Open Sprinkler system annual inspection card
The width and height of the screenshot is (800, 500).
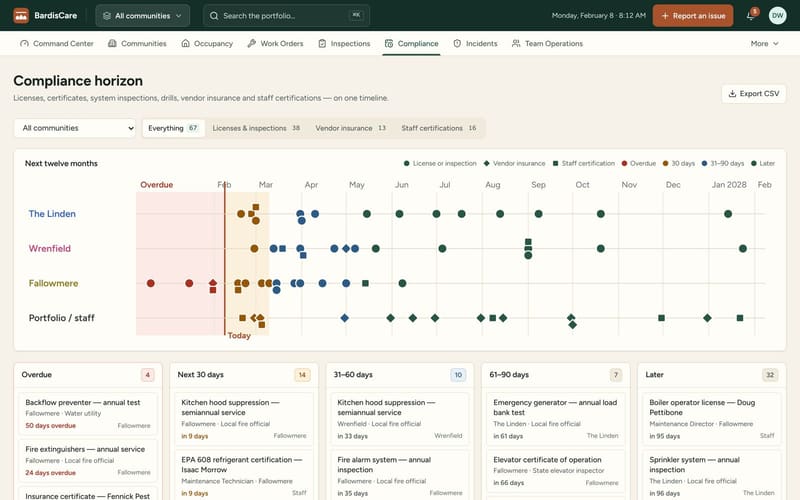pos(712,476)
